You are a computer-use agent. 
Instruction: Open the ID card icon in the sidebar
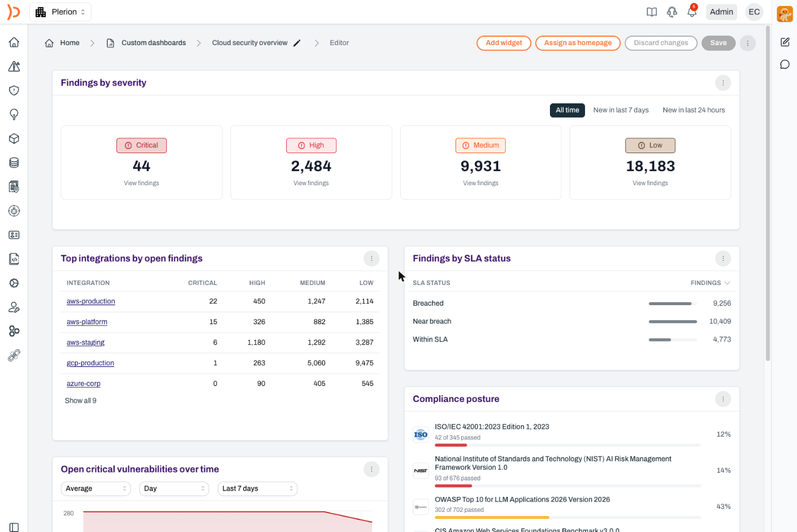[14, 235]
